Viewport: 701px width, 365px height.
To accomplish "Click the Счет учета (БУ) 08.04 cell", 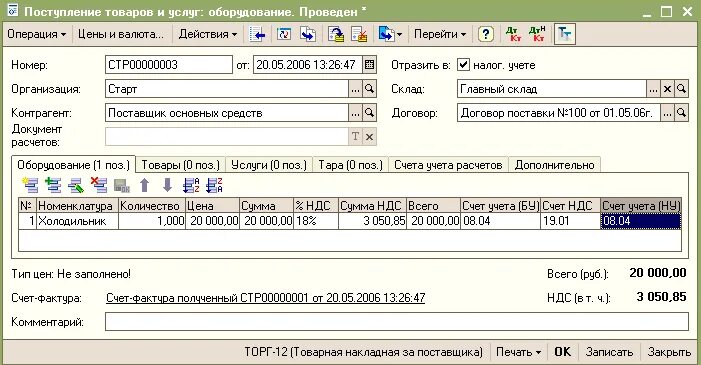I will pos(500,221).
